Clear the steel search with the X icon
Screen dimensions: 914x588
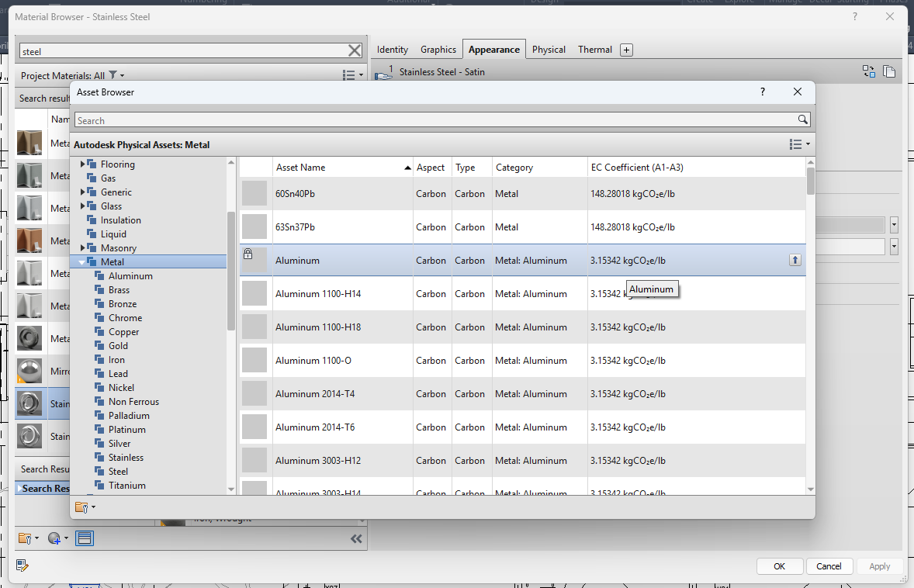[355, 50]
